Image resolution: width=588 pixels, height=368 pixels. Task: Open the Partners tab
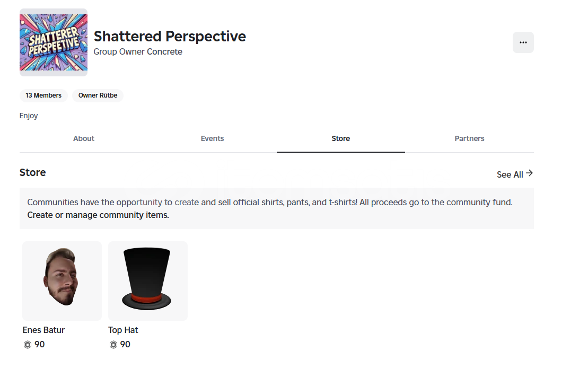469,138
